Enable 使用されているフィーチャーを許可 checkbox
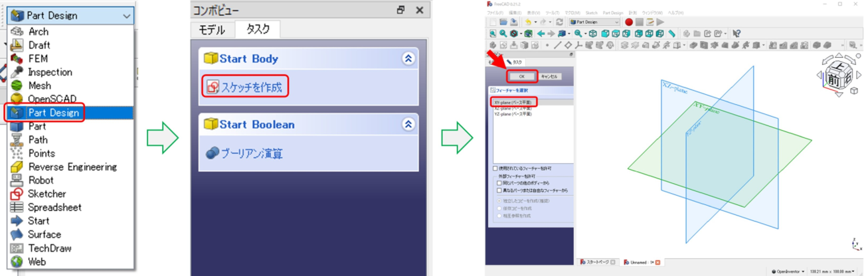The height and width of the screenshot is (276, 868). click(x=495, y=169)
